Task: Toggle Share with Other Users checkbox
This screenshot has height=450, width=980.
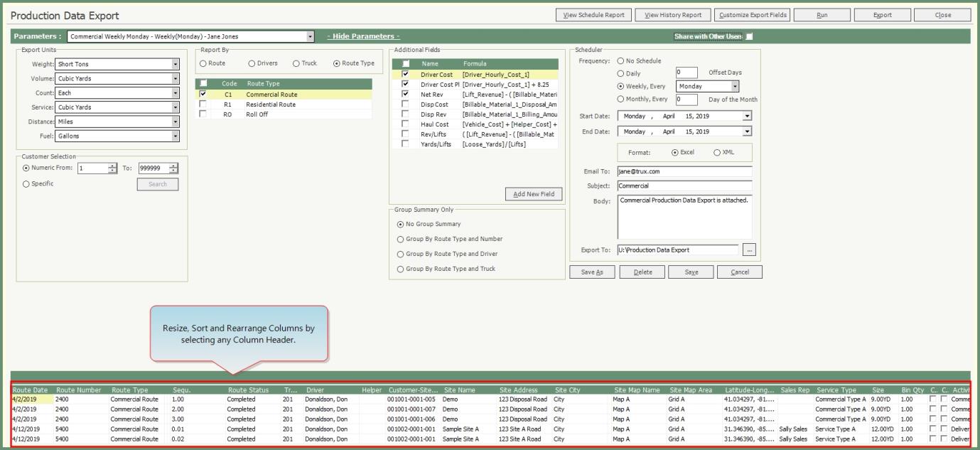Action: (x=749, y=36)
